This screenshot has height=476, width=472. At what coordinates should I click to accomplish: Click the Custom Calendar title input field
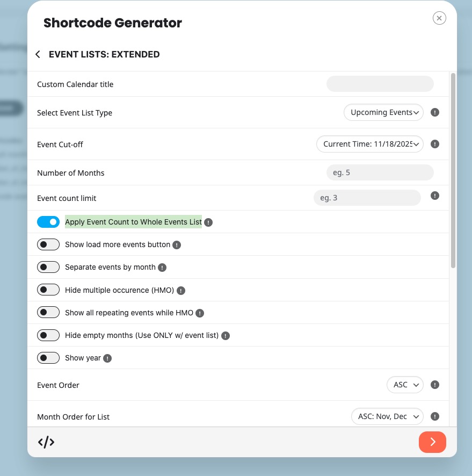(380, 84)
